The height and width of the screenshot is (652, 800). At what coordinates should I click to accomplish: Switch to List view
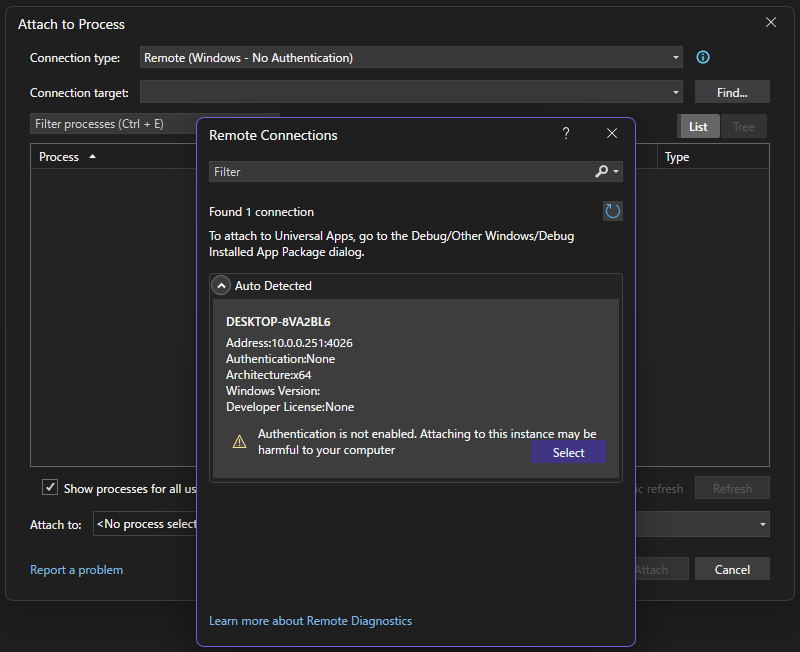pos(698,126)
